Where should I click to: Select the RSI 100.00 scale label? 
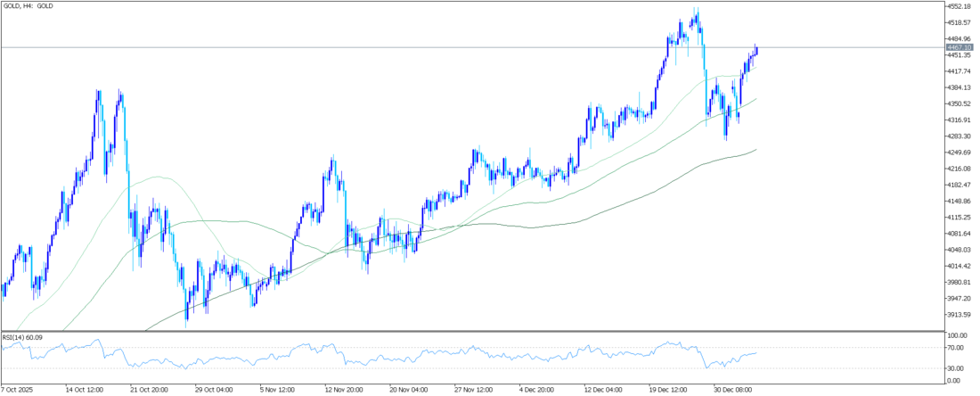(x=956, y=336)
